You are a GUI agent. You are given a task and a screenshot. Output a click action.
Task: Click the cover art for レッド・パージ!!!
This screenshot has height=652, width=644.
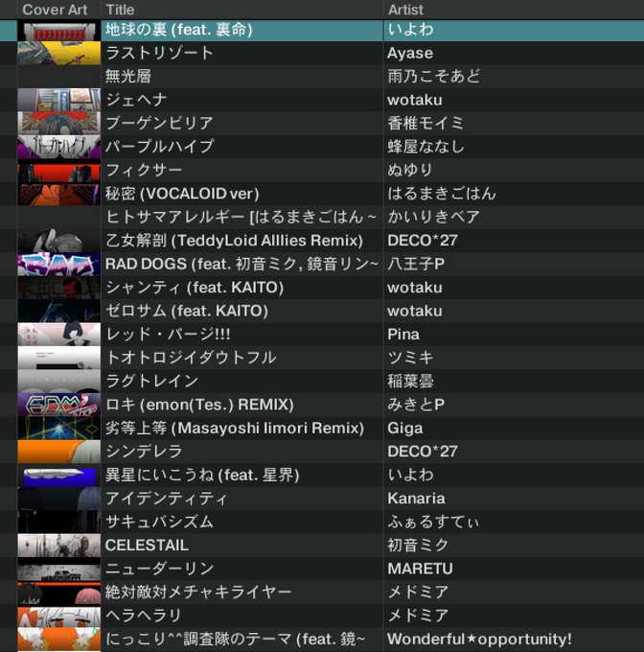point(59,334)
